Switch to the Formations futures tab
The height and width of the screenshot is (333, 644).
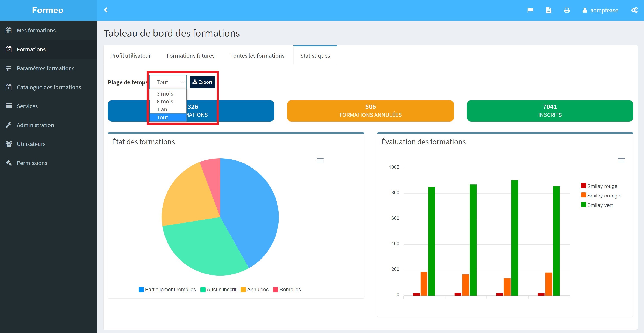190,55
